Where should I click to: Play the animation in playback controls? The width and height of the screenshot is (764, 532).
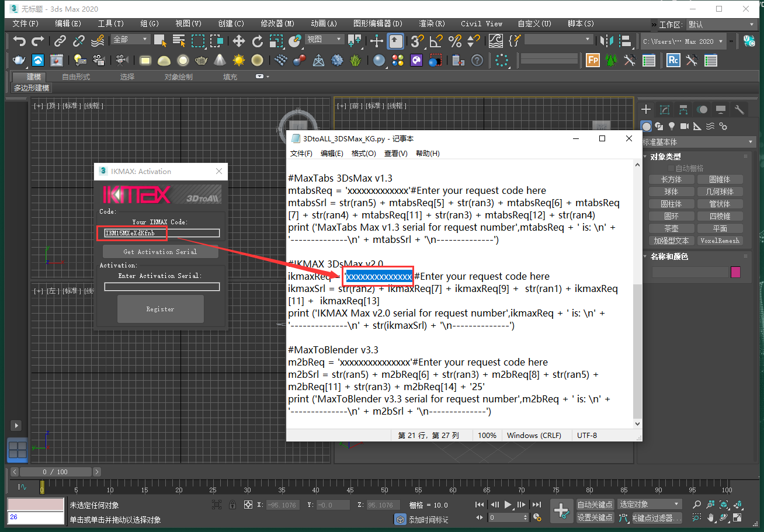(508, 505)
